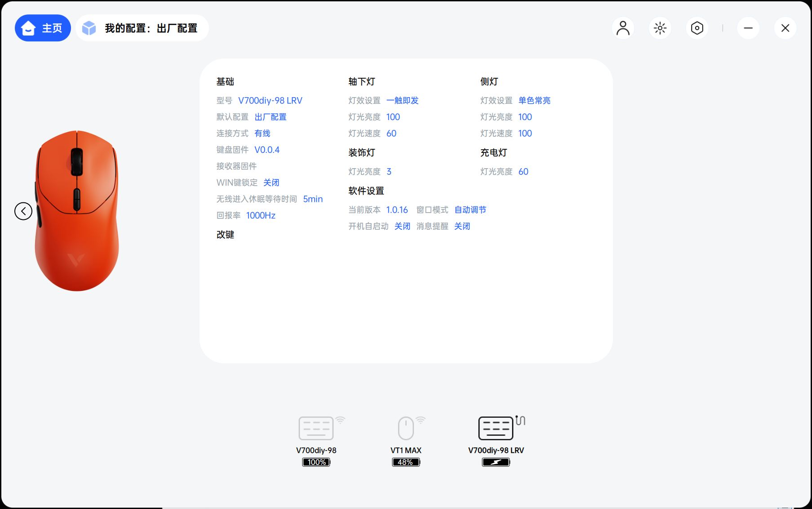Screen dimensions: 812x509
Task: Click the 型号 value V700diy-98 LRV
Action: [270, 100]
